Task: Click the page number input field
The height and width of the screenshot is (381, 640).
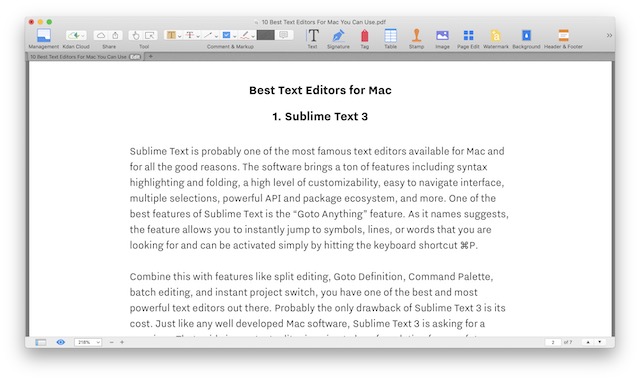Action: [553, 342]
